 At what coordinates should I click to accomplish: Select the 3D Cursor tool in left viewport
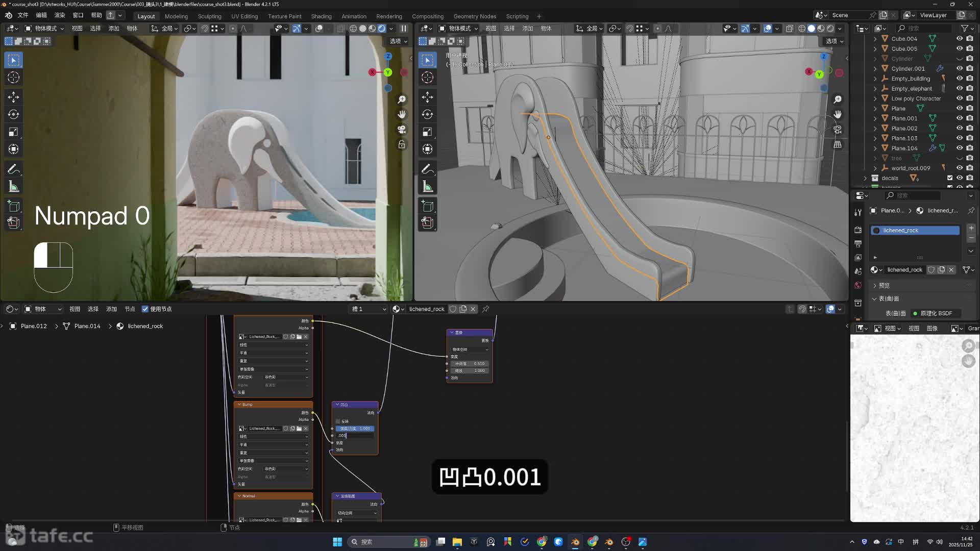(x=14, y=78)
